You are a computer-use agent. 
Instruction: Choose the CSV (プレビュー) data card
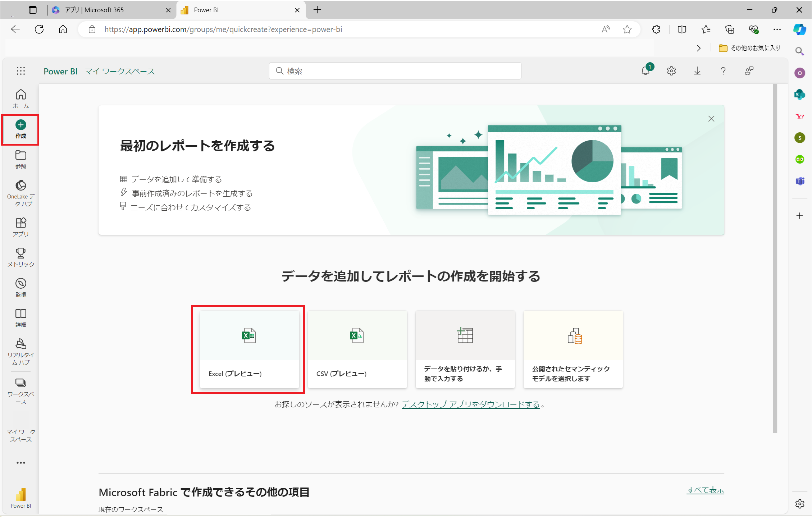[x=357, y=349]
